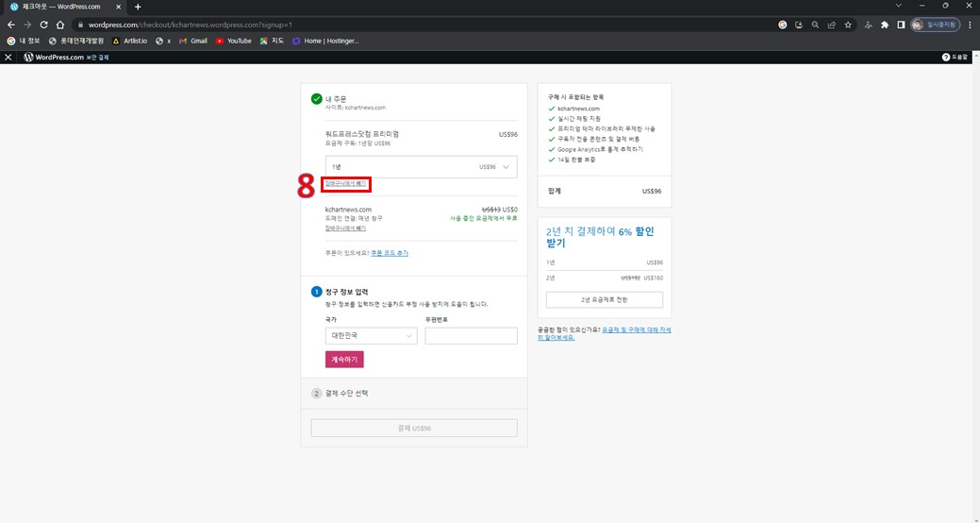
Task: Remove kchartnews.com domain from cart
Action: [345, 228]
